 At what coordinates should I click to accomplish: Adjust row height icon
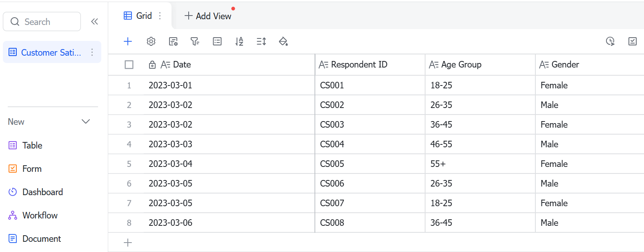tap(261, 41)
